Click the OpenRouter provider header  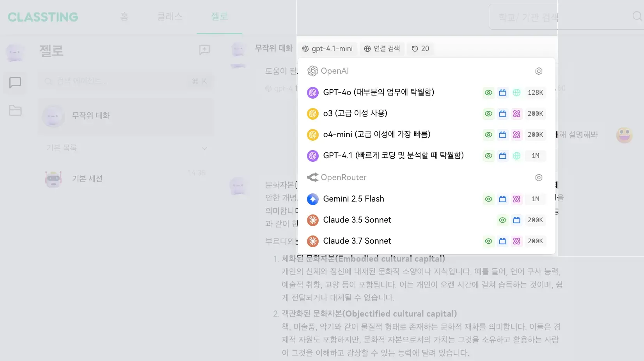pyautogui.click(x=337, y=177)
